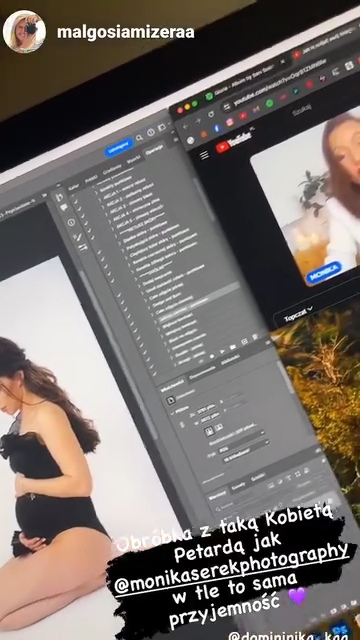Open Facebook bookmark icon in Chrome
Image resolution: width=360 pixels, height=640 pixels.
216,128
